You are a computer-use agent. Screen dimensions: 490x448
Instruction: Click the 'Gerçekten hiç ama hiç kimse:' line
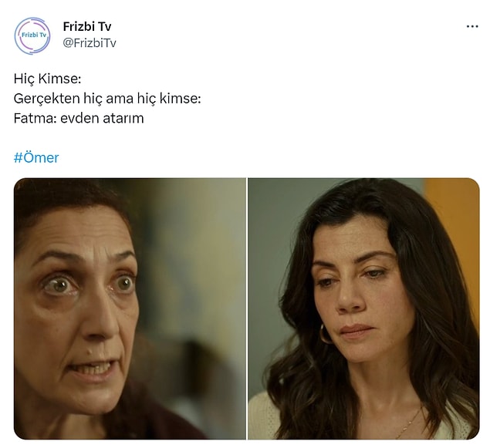pyautogui.click(x=107, y=99)
